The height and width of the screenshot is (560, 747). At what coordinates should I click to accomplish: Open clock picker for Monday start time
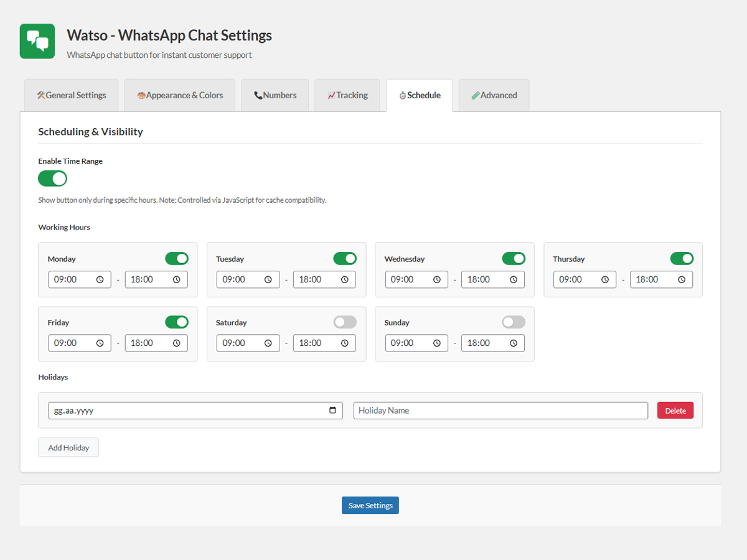100,280
